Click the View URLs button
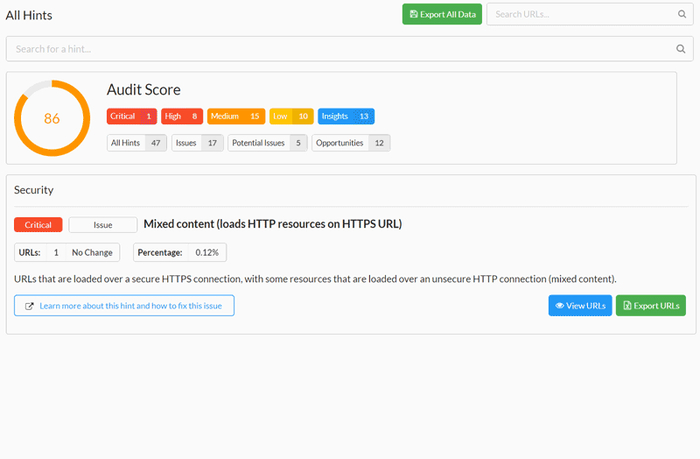 (580, 305)
